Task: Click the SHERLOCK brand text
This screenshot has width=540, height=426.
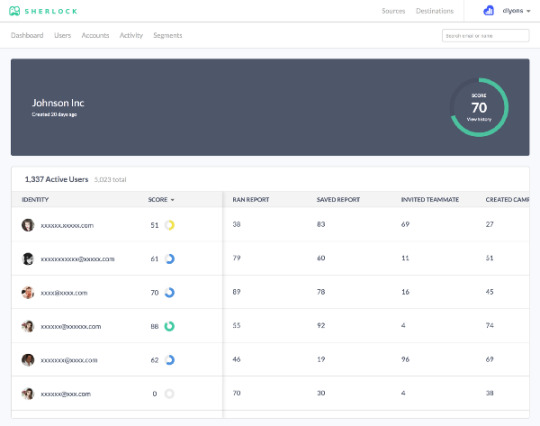Action: click(x=51, y=11)
